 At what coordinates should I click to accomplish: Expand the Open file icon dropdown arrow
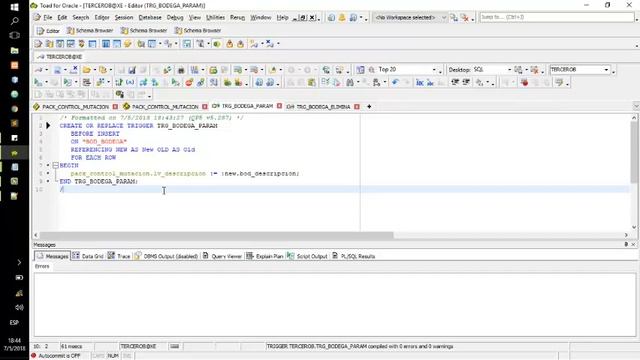(95, 70)
